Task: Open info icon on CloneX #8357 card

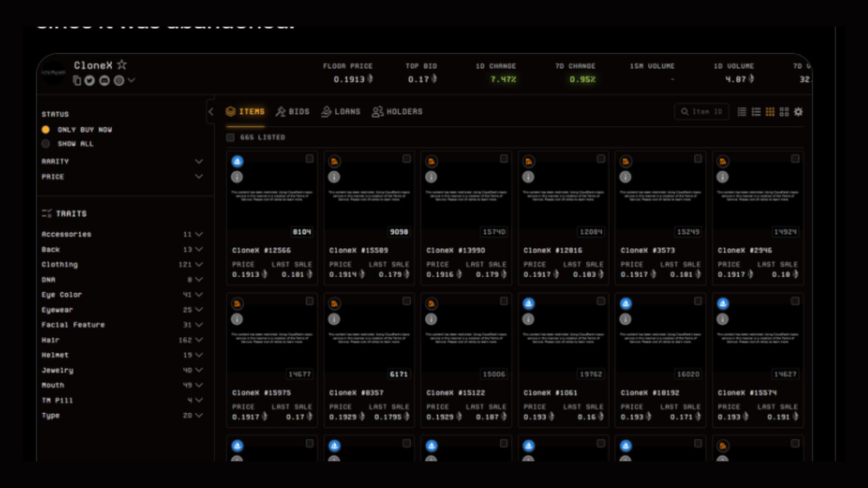Action: click(x=334, y=319)
